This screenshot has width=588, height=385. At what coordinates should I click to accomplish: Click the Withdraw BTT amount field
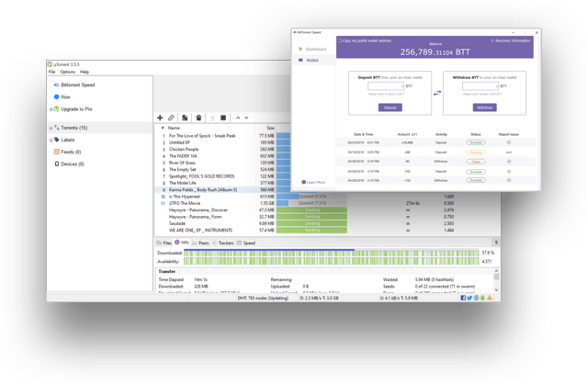tap(481, 86)
